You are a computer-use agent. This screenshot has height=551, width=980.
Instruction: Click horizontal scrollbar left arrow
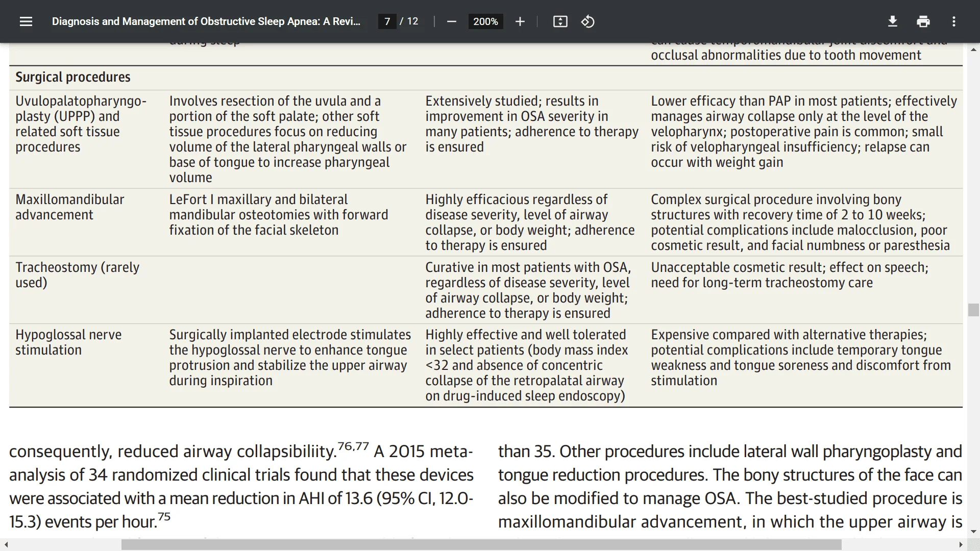pyautogui.click(x=6, y=545)
